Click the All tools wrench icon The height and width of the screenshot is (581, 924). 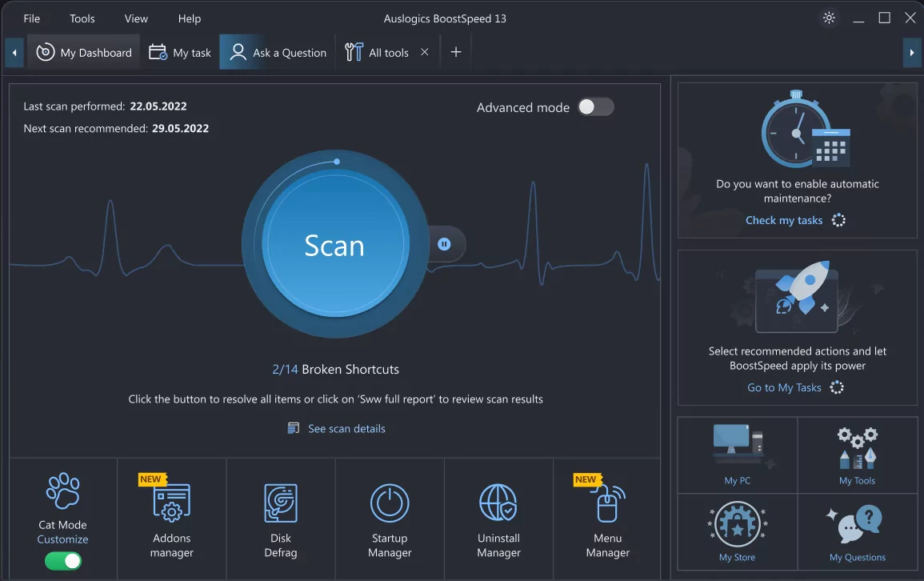[x=354, y=52]
